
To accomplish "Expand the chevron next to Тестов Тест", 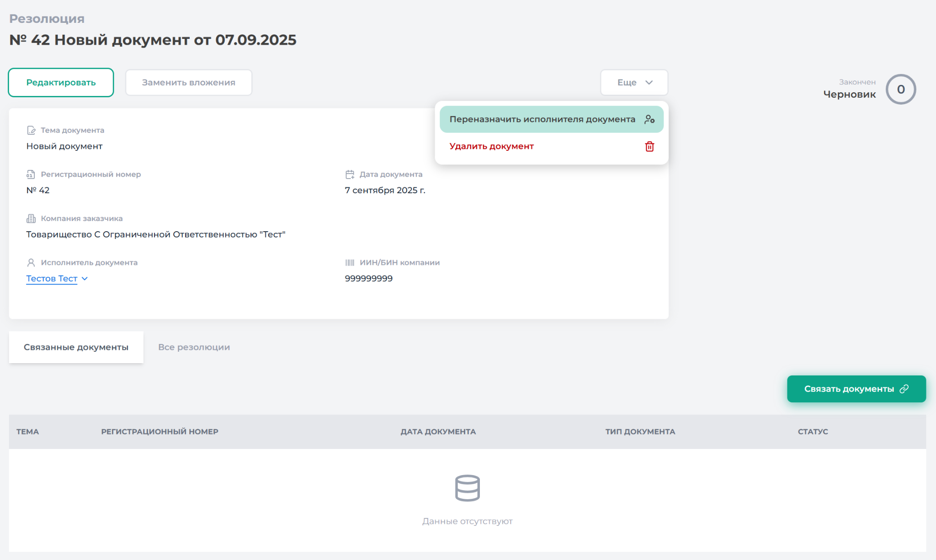I will click(85, 279).
